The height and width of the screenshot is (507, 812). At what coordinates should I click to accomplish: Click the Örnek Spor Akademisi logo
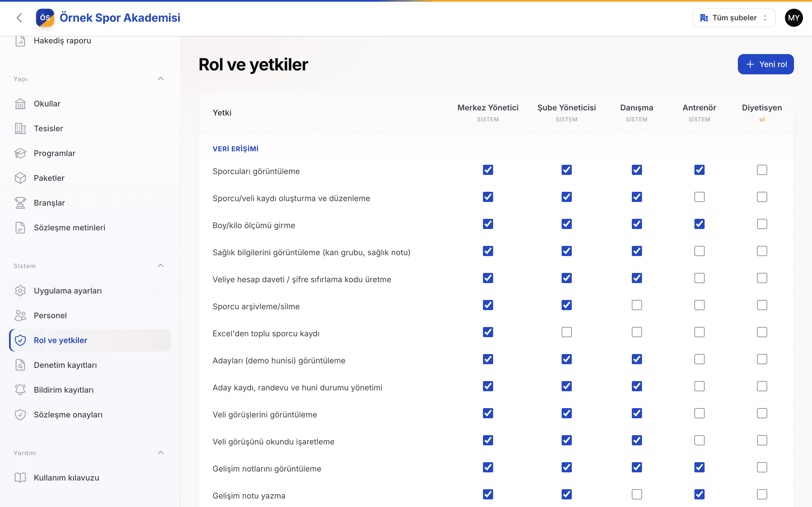point(45,18)
